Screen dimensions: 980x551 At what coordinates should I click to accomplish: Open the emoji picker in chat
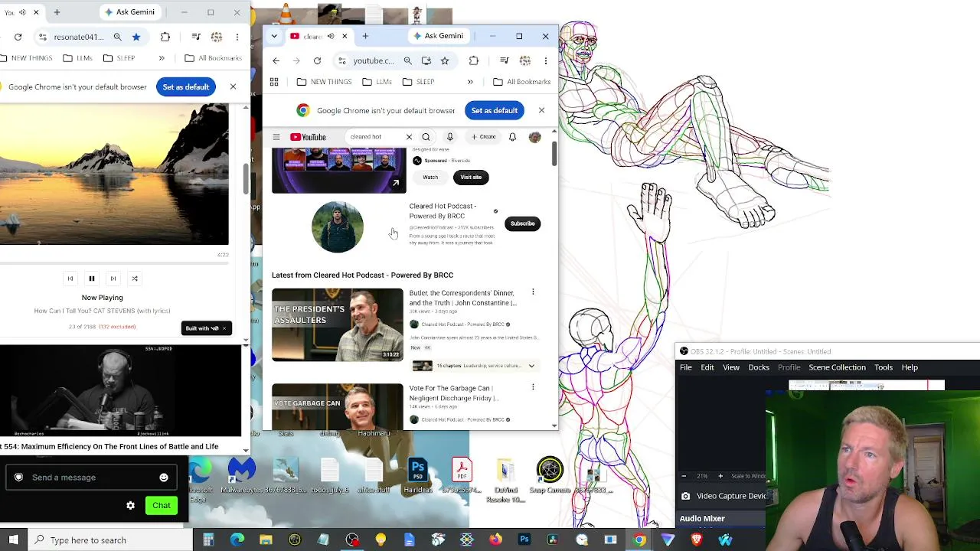[164, 478]
